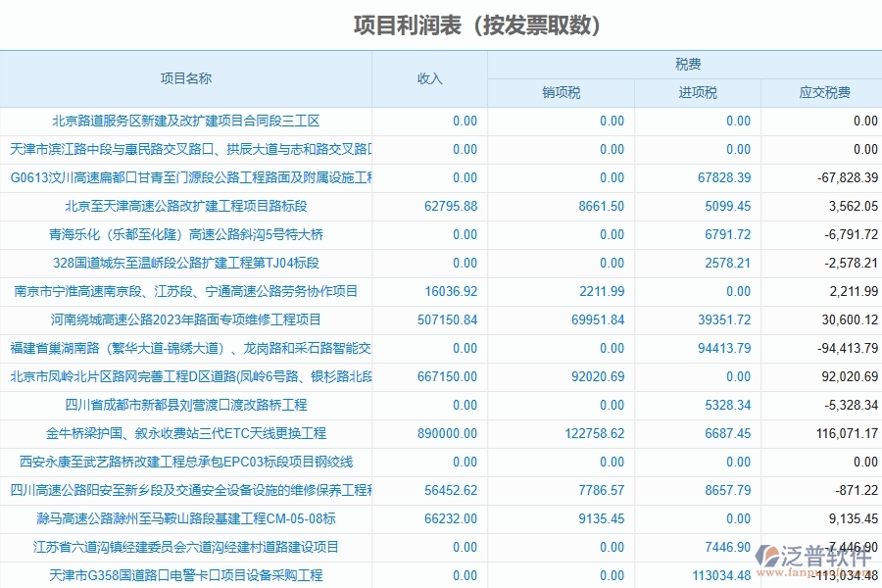The width and height of the screenshot is (882, 588).
Task: Open 天津市G358国道路口电警卡口设备采购工程
Action: [x=188, y=575]
